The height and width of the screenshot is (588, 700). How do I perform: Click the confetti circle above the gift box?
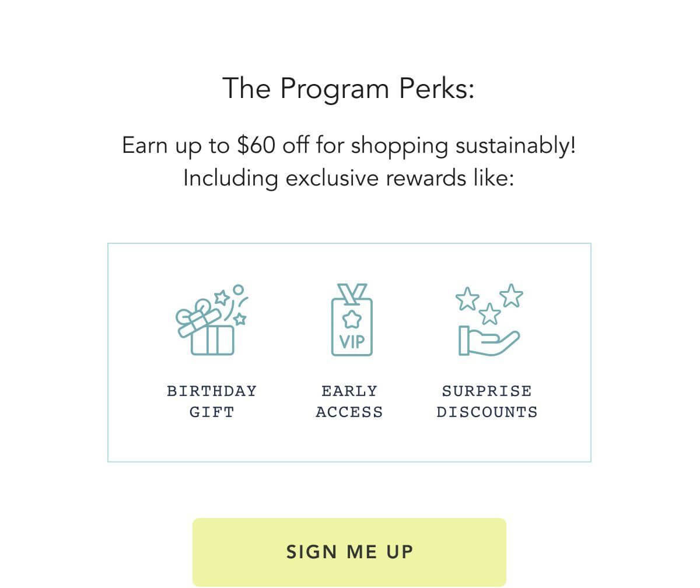pyautogui.click(x=238, y=289)
